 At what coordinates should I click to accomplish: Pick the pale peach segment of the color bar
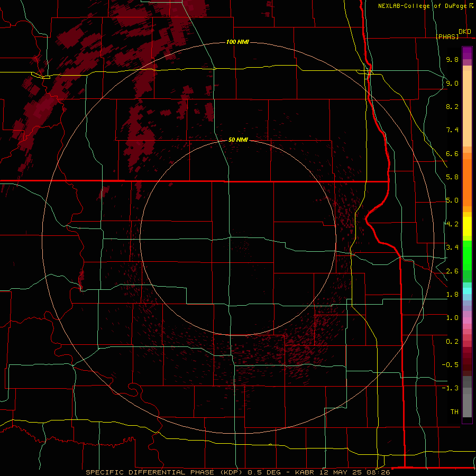467,108
